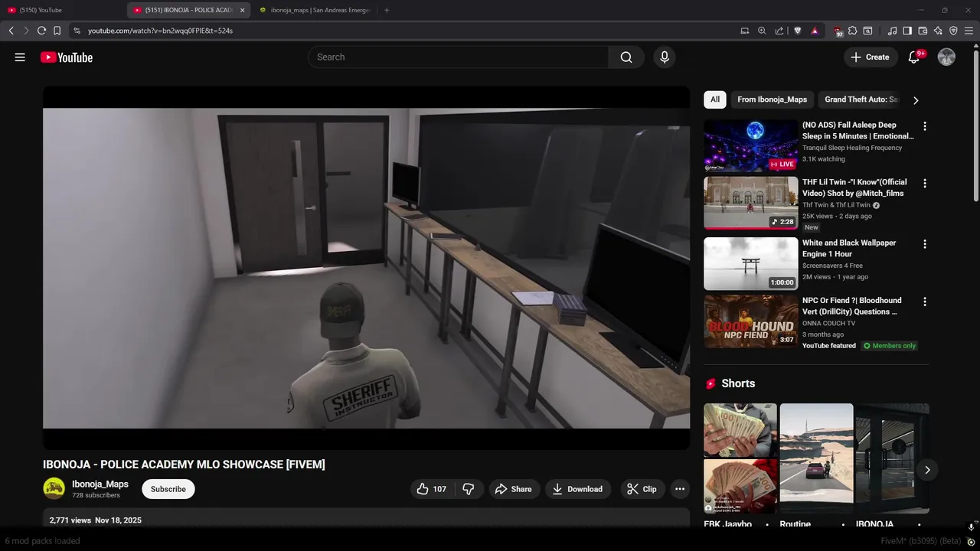Viewport: 980px width, 551px height.
Task: Open the music note playlist icon
Action: pyautogui.click(x=892, y=31)
